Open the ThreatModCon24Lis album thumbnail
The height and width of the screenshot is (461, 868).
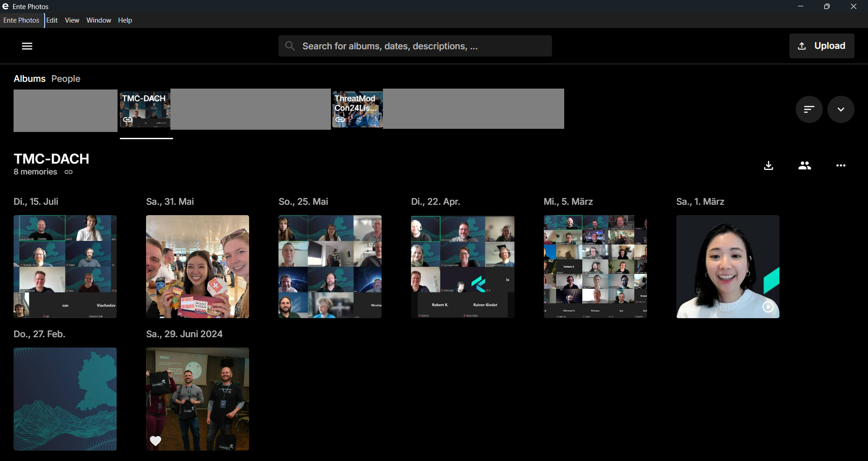[x=357, y=109]
